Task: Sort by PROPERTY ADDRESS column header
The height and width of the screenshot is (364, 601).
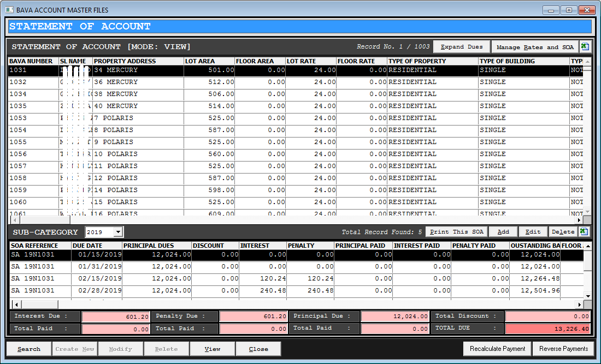Action: tap(138, 61)
